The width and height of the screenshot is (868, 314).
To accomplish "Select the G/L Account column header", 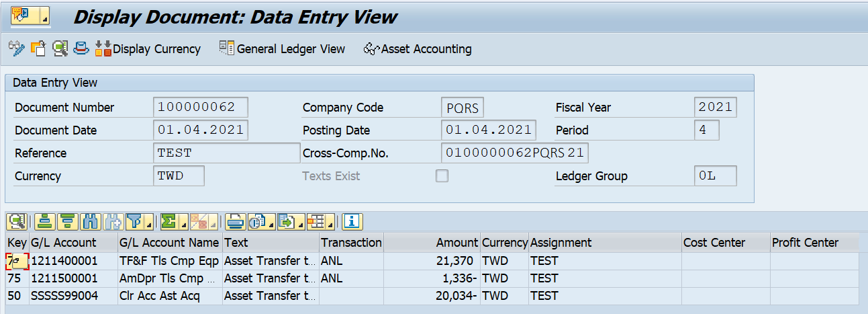I will click(73, 243).
